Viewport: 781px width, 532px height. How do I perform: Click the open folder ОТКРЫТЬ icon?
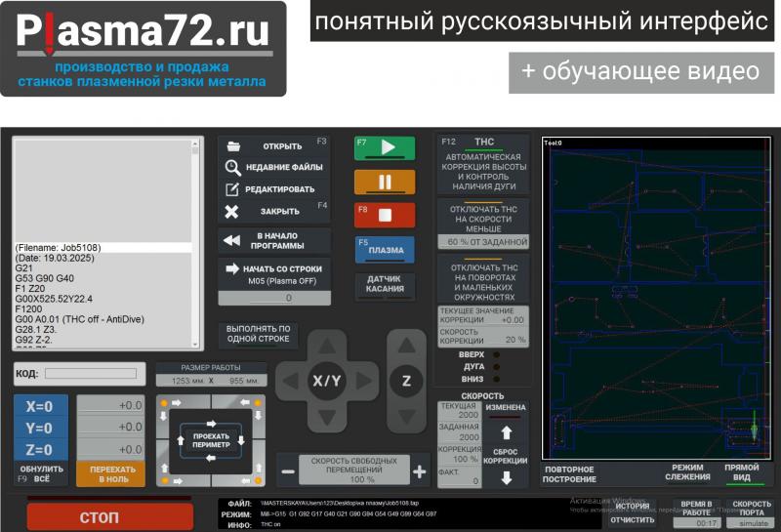233,146
